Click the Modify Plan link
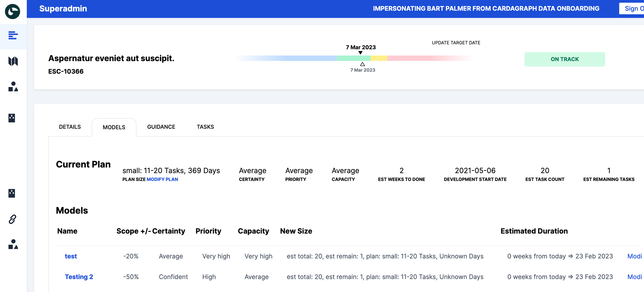The width and height of the screenshot is (644, 292). coord(162,179)
